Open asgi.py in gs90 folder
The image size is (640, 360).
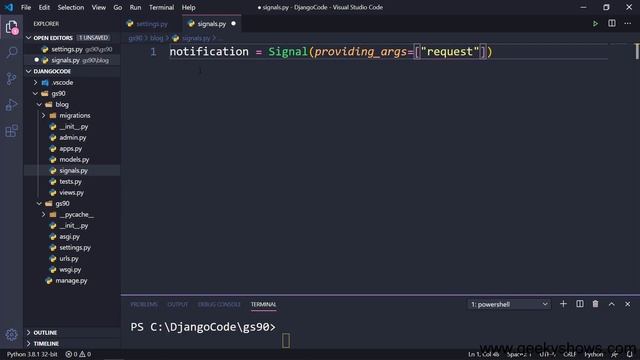tap(72, 236)
